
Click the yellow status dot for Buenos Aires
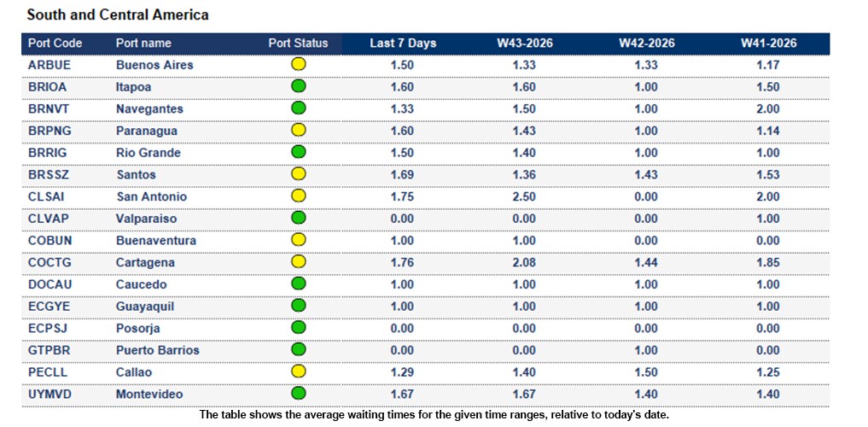(299, 64)
